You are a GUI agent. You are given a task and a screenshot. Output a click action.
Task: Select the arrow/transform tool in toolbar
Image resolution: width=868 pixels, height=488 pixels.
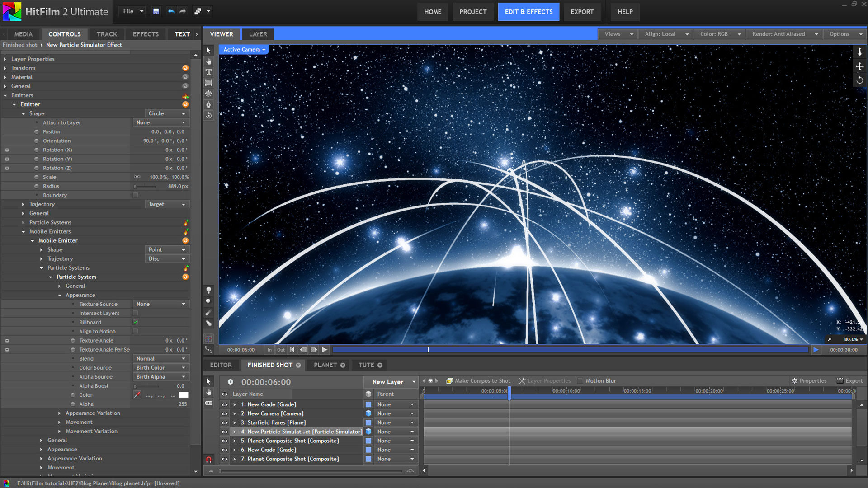click(208, 51)
